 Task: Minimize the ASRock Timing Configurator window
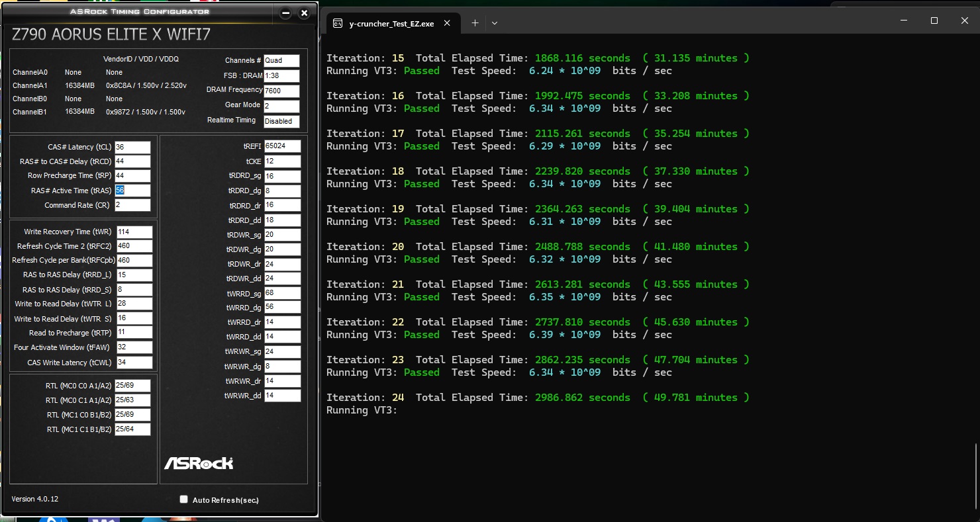tap(285, 13)
